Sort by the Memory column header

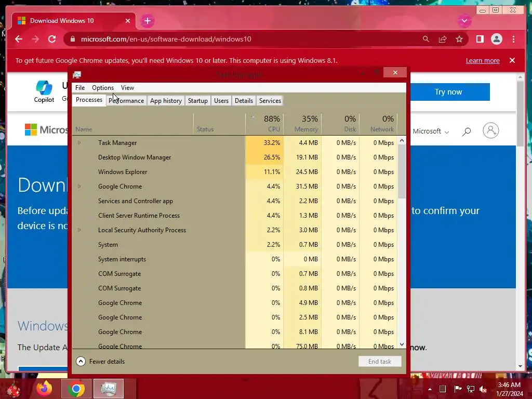[x=303, y=124]
